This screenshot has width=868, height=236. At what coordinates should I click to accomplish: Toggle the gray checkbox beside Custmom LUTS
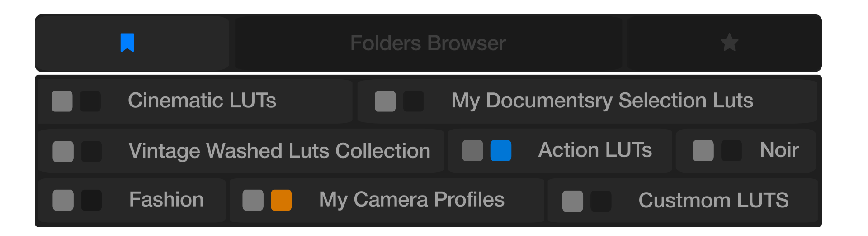[572, 201]
